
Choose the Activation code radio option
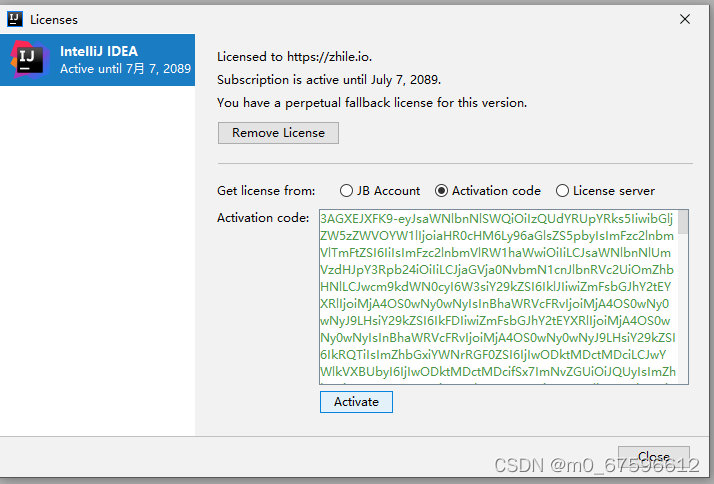tap(442, 191)
